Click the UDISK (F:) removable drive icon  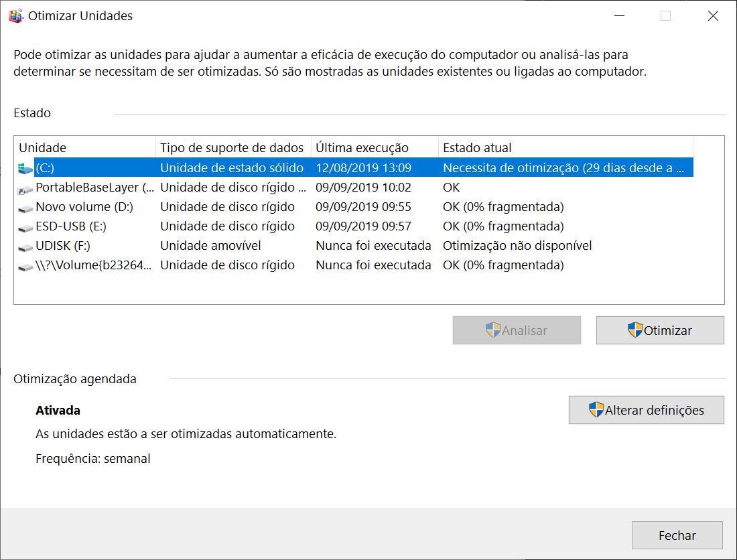(25, 247)
